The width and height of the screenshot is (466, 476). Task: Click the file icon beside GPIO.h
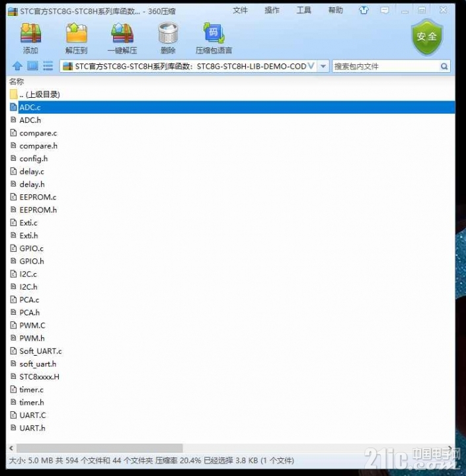(x=13, y=260)
